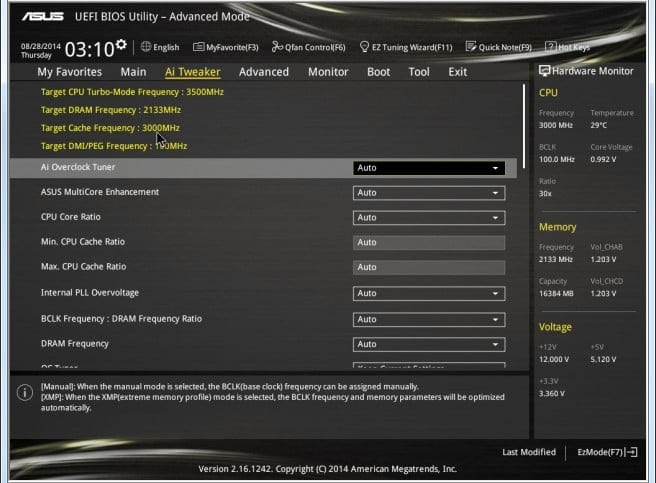Expand the DRAM Frequency dropdown
The width and height of the screenshot is (656, 483).
[x=429, y=345]
